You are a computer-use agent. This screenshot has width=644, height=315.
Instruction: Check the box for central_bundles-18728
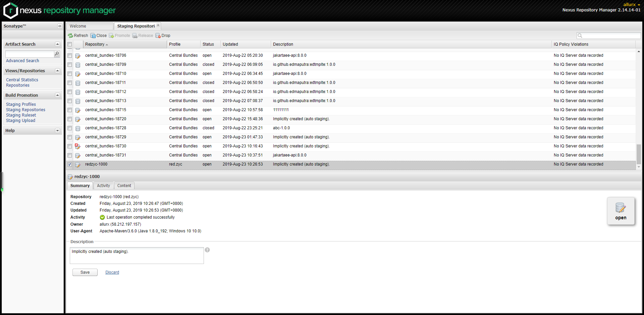pos(70,128)
